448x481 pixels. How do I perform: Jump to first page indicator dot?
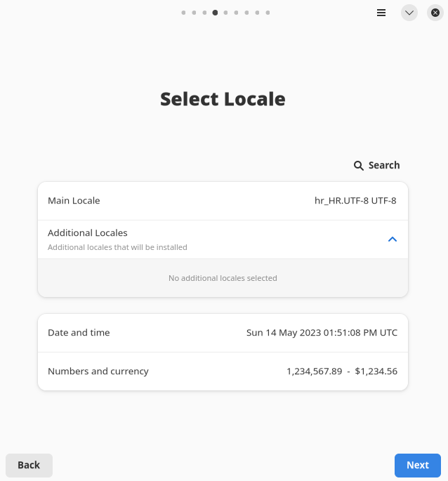(183, 13)
